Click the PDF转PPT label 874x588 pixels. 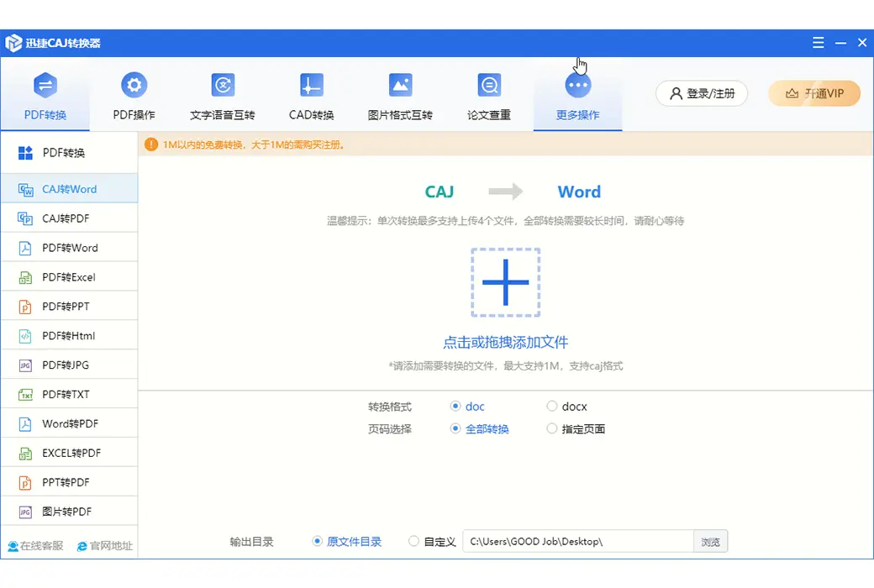(x=66, y=307)
